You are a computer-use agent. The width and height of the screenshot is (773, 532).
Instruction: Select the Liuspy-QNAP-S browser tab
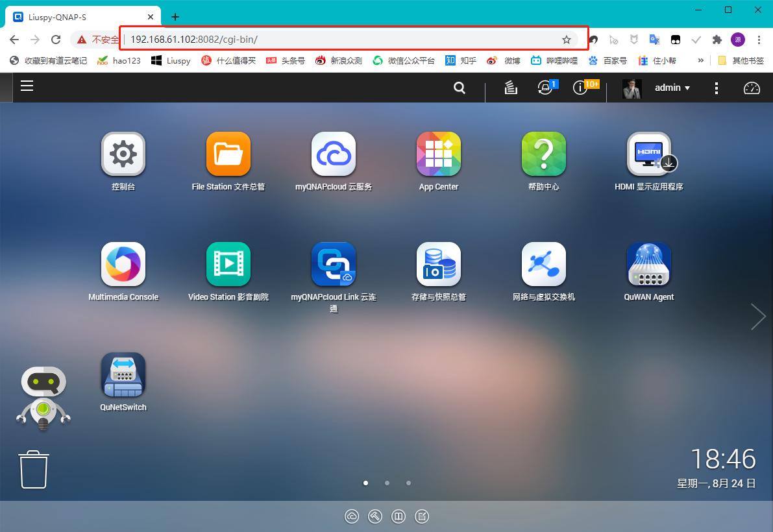point(83,18)
